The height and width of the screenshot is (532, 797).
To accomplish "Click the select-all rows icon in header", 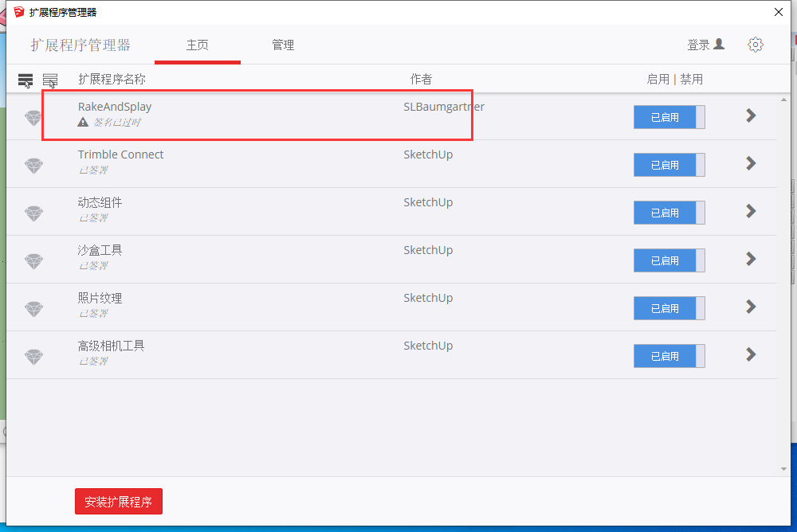I will point(26,80).
